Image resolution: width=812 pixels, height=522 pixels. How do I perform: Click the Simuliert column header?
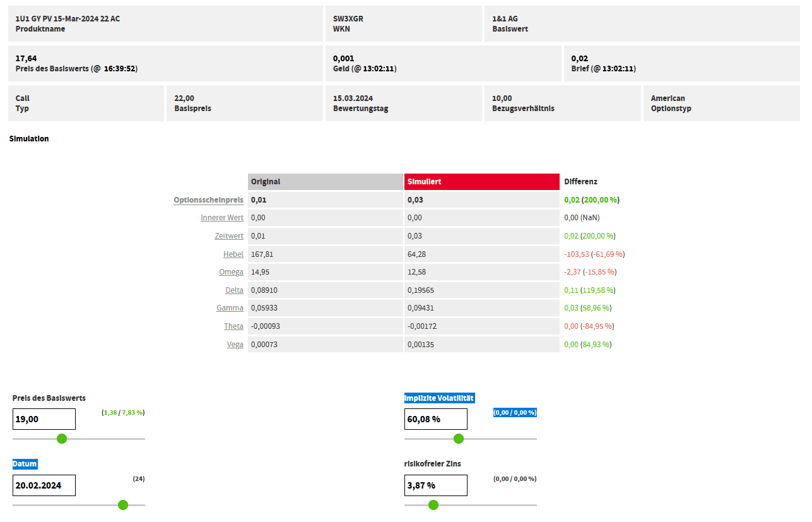pyautogui.click(x=481, y=182)
